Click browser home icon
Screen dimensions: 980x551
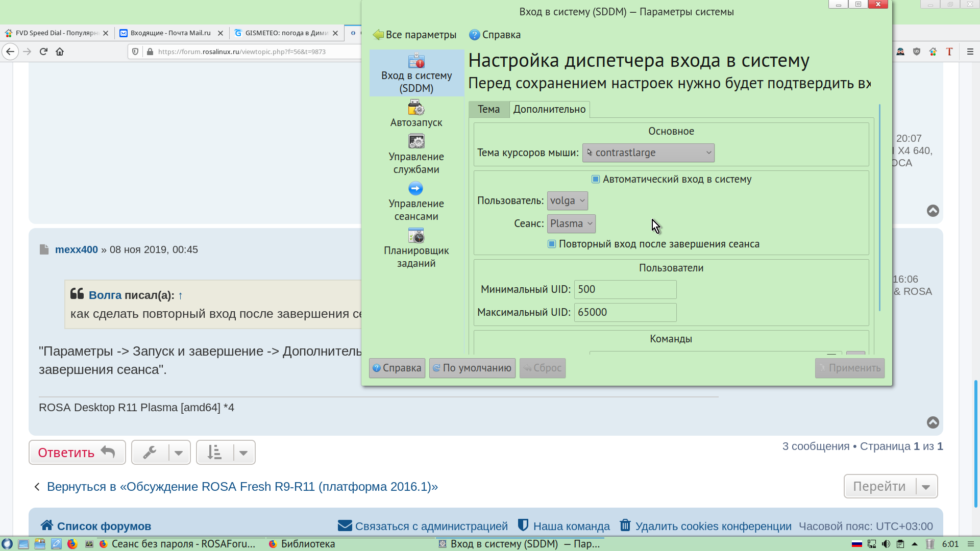60,52
